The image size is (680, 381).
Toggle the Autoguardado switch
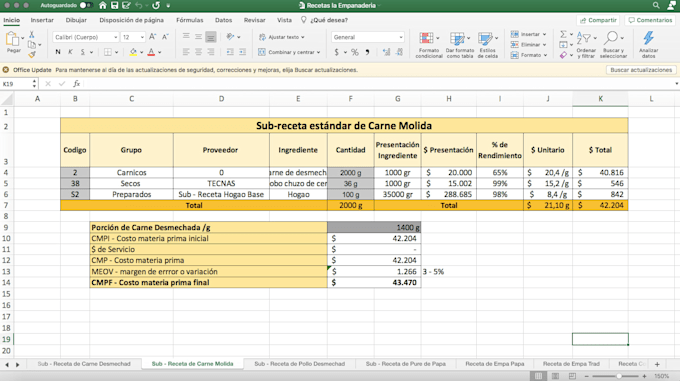tap(86, 5)
